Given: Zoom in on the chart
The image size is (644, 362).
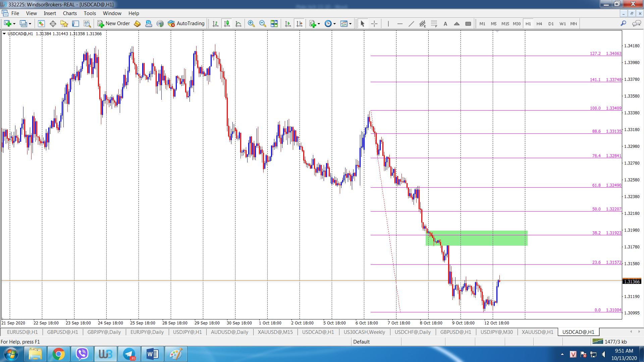Looking at the screenshot, I should (251, 23).
